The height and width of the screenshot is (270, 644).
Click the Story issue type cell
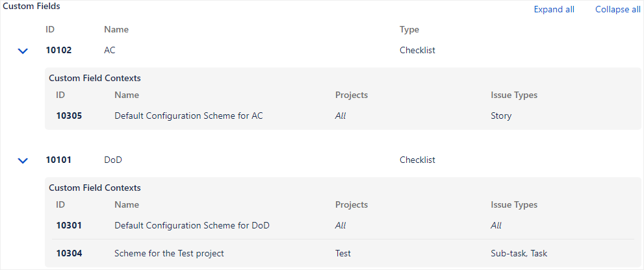pyautogui.click(x=501, y=116)
